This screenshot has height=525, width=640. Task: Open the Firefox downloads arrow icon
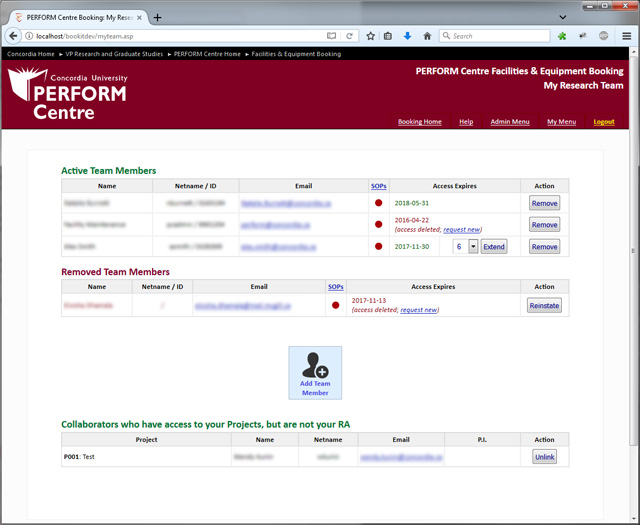click(408, 36)
